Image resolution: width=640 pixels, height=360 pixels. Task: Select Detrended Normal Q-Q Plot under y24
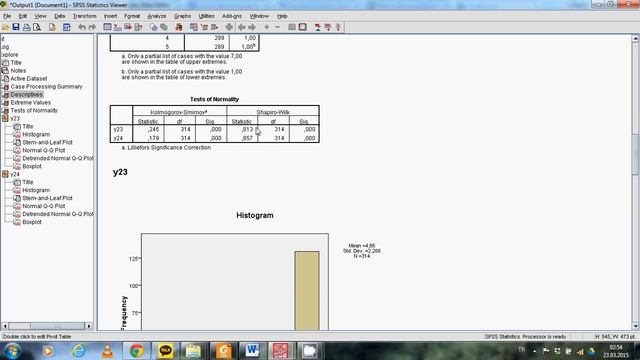[58, 214]
